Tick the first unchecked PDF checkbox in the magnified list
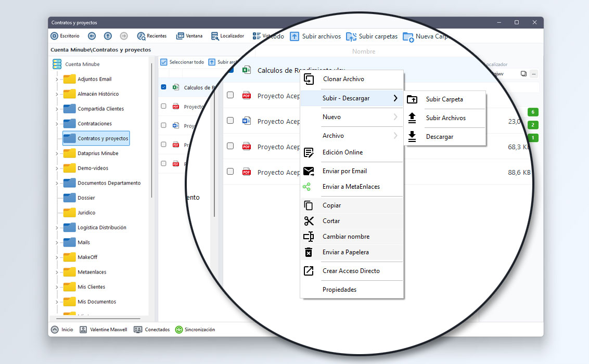The height and width of the screenshot is (364, 589). (231, 95)
